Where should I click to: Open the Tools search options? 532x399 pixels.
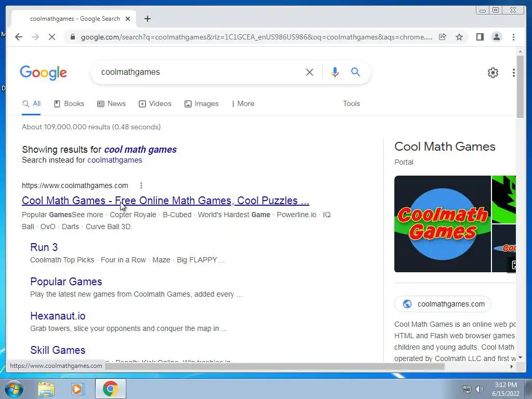351,104
